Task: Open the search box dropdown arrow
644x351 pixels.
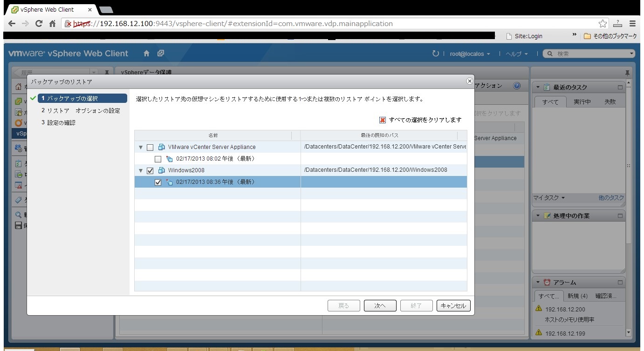Action: (631, 54)
